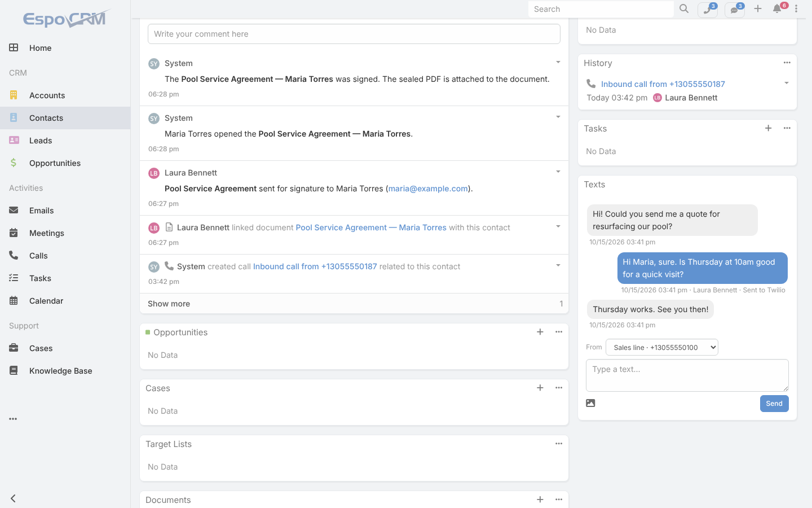The image size is (812, 508).
Task: Add a new opportunity with plus icon
Action: point(540,332)
